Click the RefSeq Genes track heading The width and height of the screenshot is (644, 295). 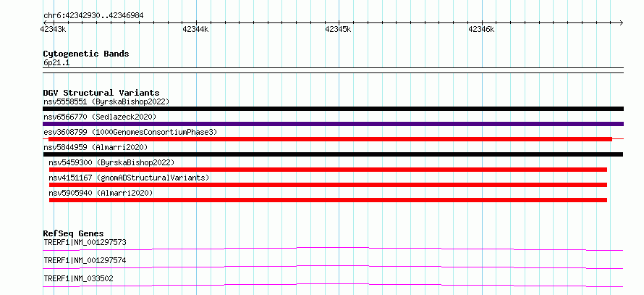(x=74, y=233)
